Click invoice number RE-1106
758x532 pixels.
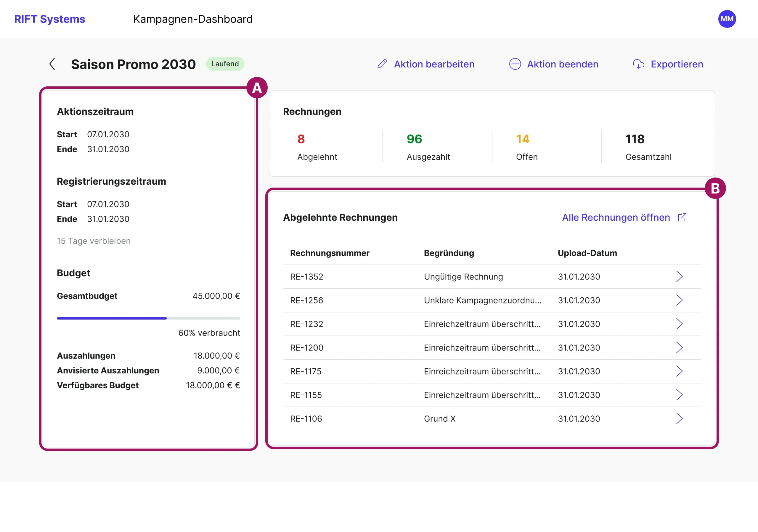coord(306,419)
